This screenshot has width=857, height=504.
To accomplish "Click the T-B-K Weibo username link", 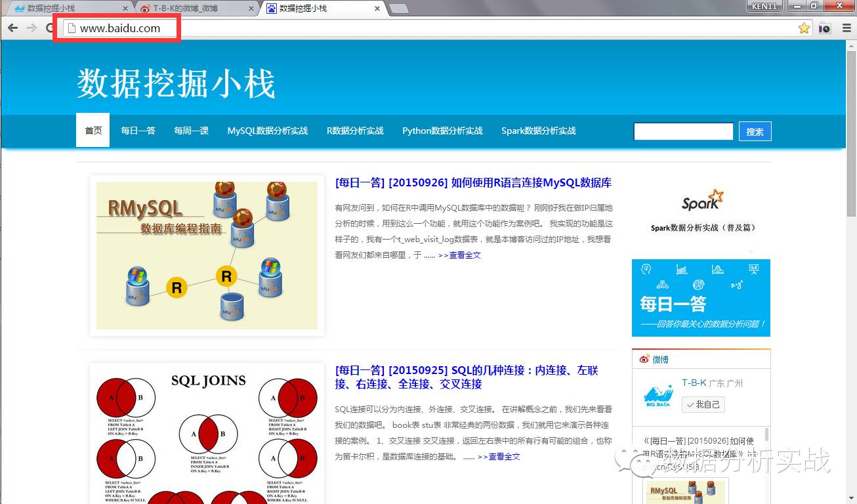I will coord(694,383).
